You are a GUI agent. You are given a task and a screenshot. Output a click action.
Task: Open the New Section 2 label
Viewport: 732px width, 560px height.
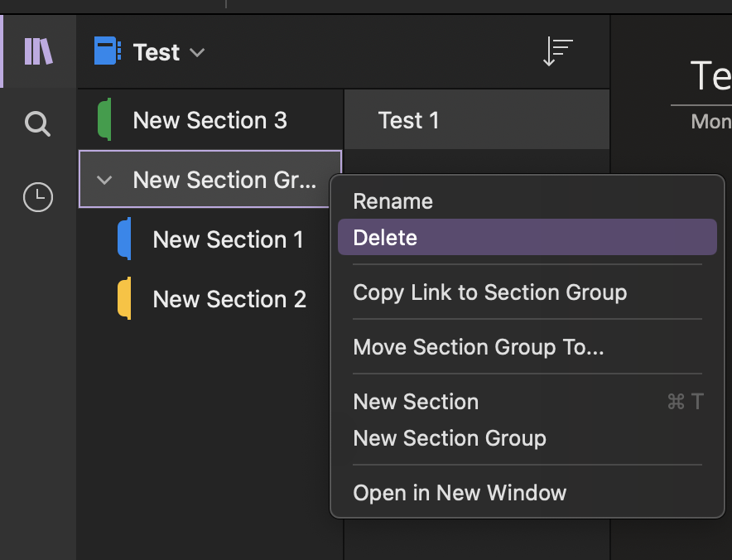tap(229, 299)
